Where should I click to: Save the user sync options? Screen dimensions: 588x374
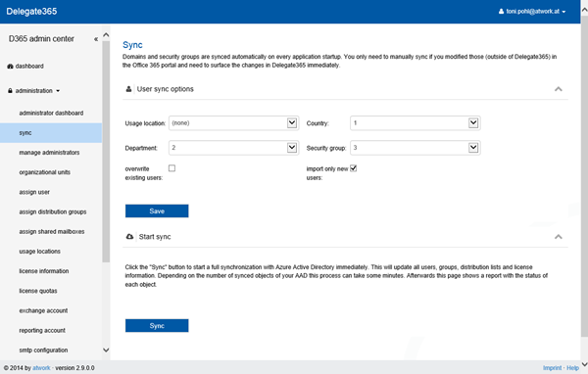157,210
